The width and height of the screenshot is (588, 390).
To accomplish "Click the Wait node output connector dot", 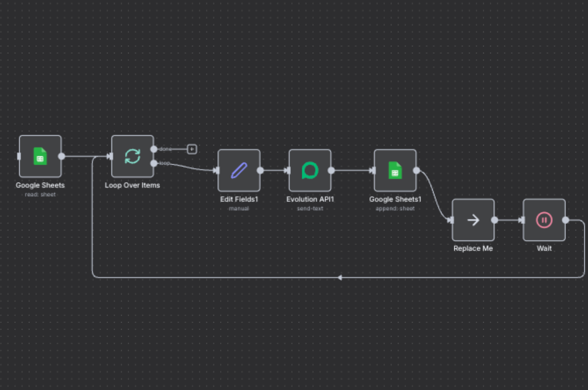I will pyautogui.click(x=565, y=220).
